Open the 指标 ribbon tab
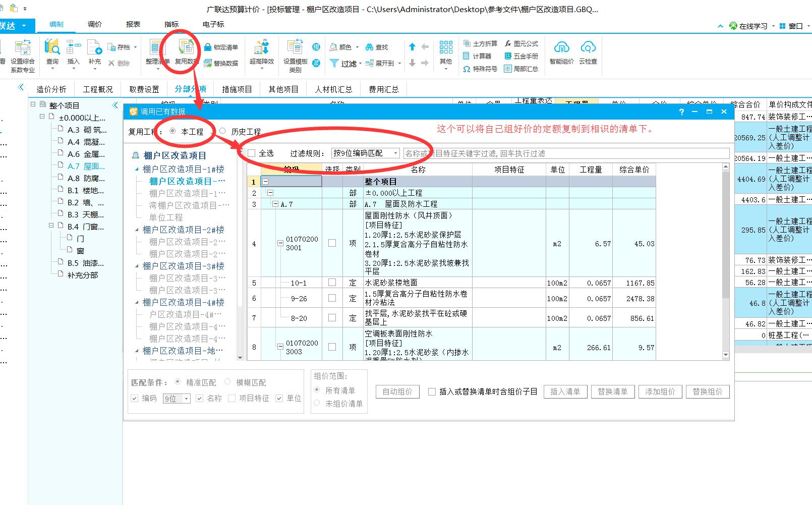Viewport: 812px width, 505px height. point(171,24)
